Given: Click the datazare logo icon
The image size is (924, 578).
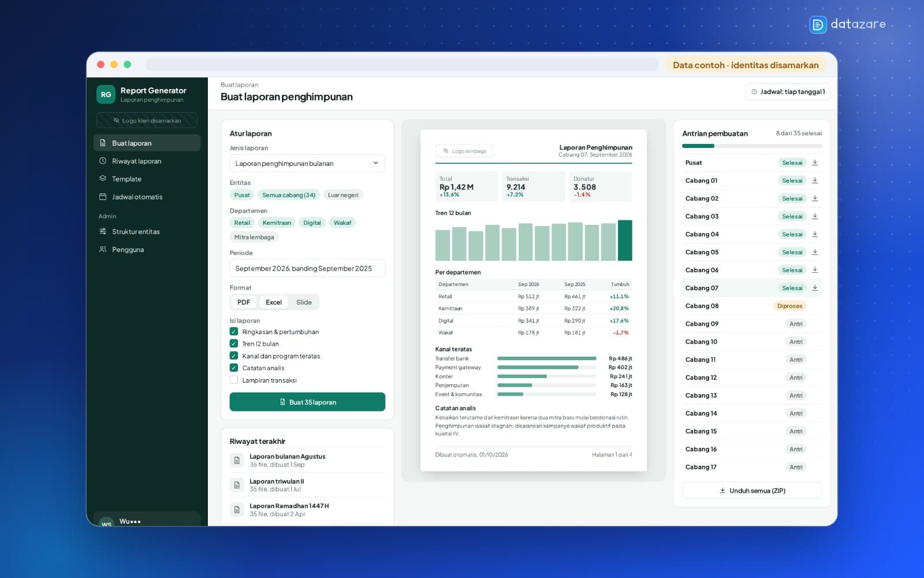Looking at the screenshot, I should tap(818, 24).
